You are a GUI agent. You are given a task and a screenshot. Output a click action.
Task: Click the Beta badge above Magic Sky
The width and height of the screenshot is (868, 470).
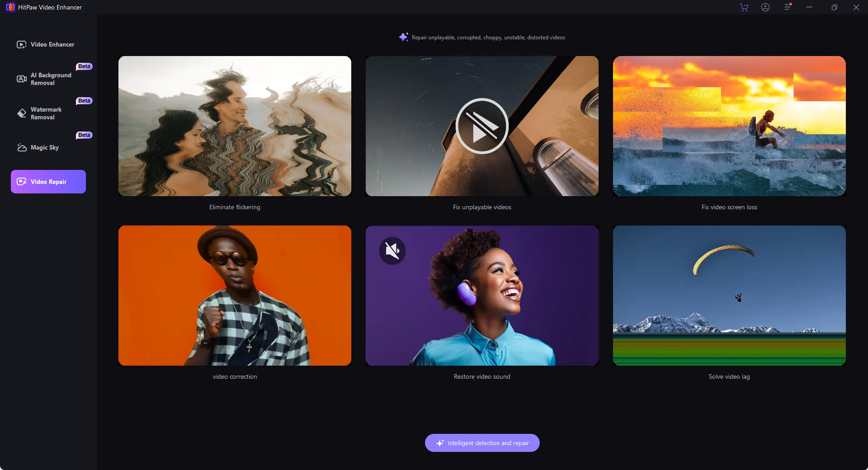[x=84, y=135]
